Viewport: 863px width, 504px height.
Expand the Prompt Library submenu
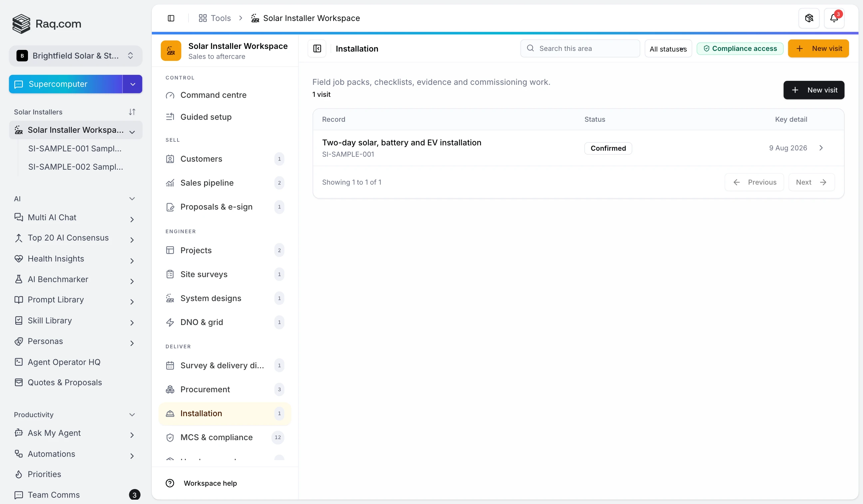132,302
